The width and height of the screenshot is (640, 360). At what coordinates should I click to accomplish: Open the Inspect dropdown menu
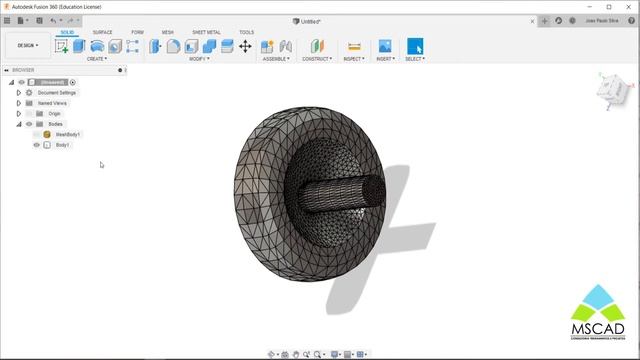(x=354, y=59)
